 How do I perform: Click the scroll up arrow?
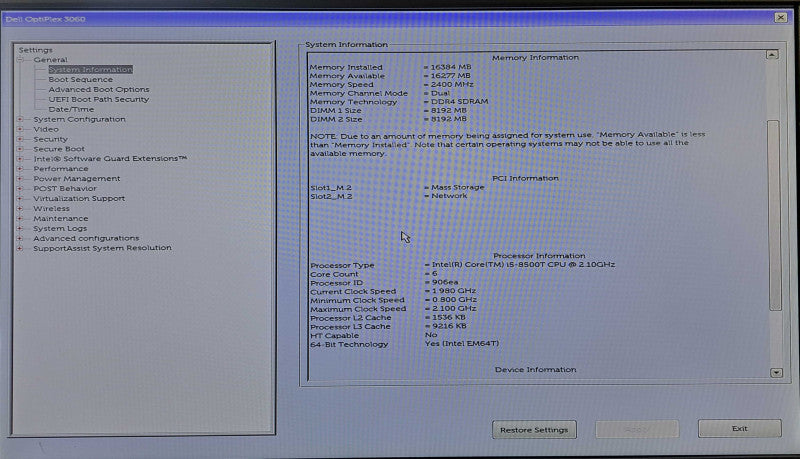[772, 55]
